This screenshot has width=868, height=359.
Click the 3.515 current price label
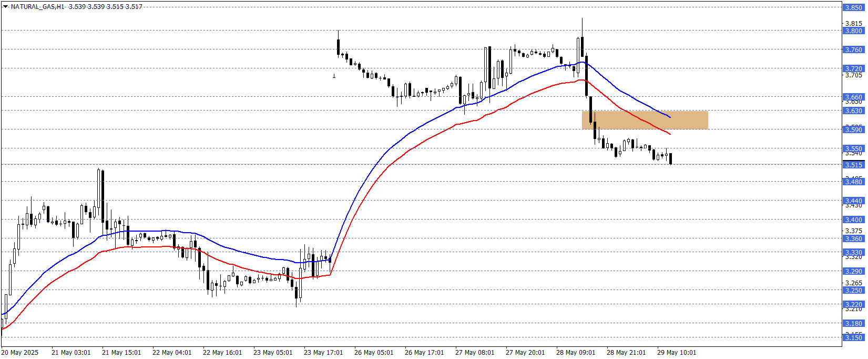(x=853, y=165)
